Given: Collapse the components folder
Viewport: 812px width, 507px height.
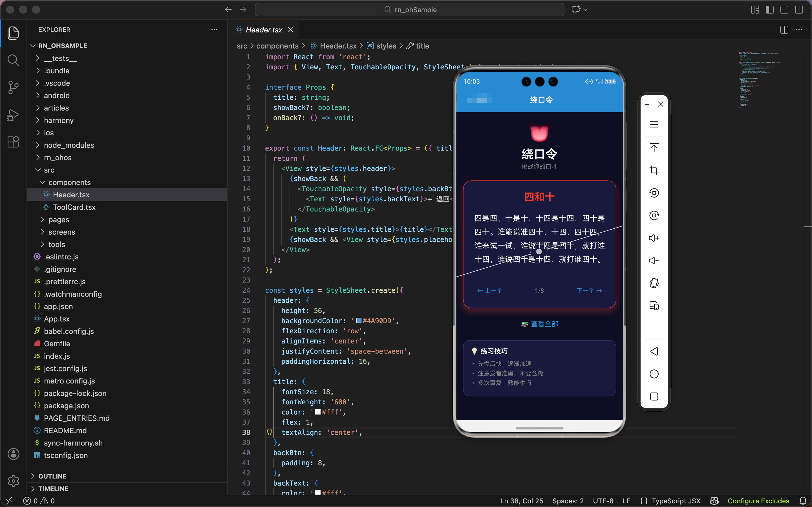Looking at the screenshot, I should click(69, 182).
